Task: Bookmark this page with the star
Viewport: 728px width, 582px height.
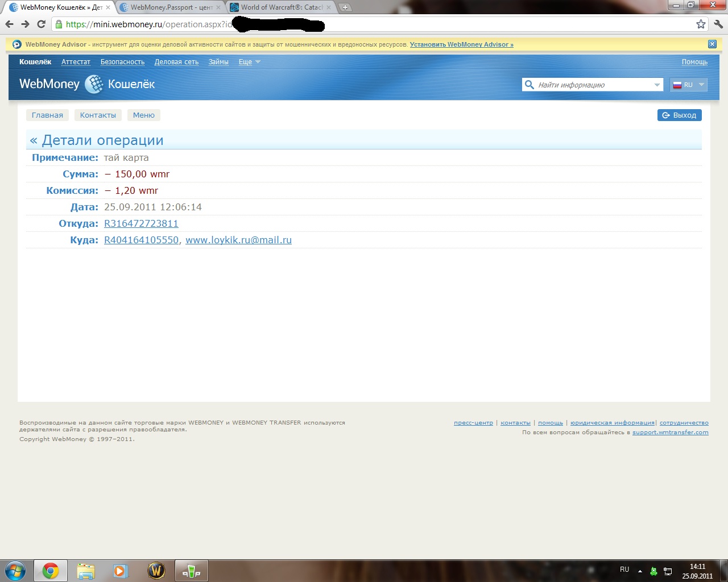Action: [701, 24]
